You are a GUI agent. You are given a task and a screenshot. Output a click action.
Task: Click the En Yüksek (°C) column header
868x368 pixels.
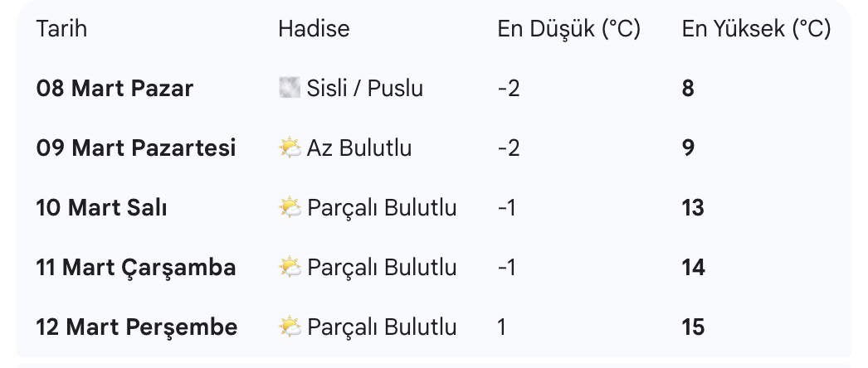[756, 29]
